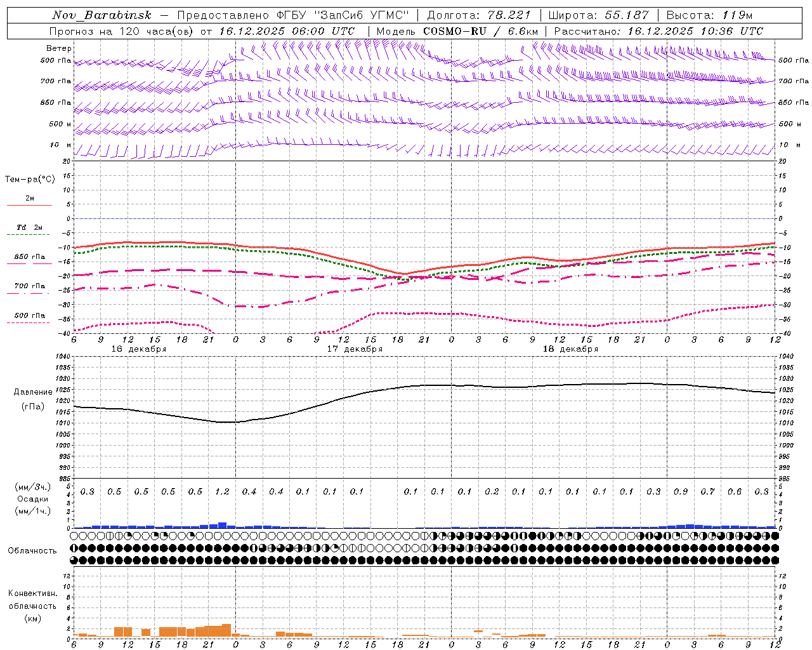
Task: Click the 0.9 precipitation value
Action: 681,492
